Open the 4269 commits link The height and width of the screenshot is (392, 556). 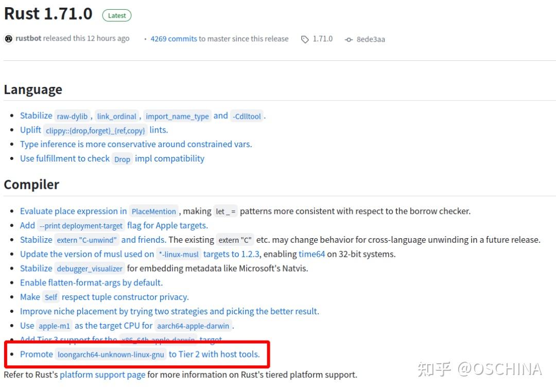[x=173, y=39]
